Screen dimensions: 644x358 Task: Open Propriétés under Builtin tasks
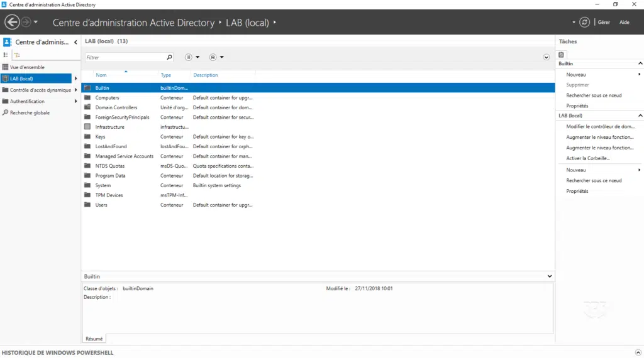pos(577,106)
